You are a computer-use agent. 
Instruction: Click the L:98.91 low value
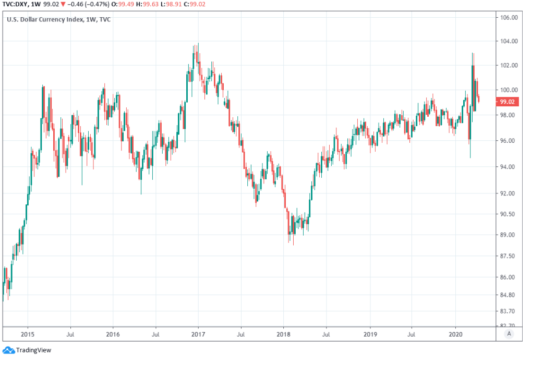pyautogui.click(x=171, y=4)
